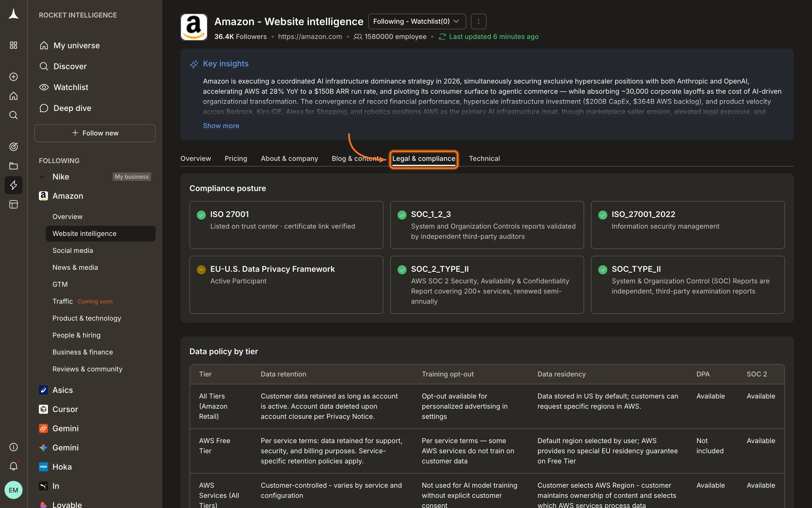Click the yellow status icon on EU-U.S. Data Privacy card
The width and height of the screenshot is (812, 508).
[x=201, y=270]
